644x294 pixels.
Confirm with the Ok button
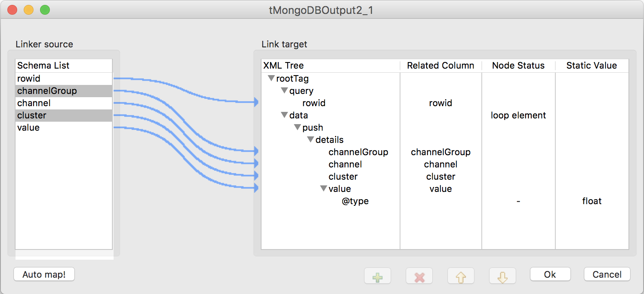(x=550, y=274)
